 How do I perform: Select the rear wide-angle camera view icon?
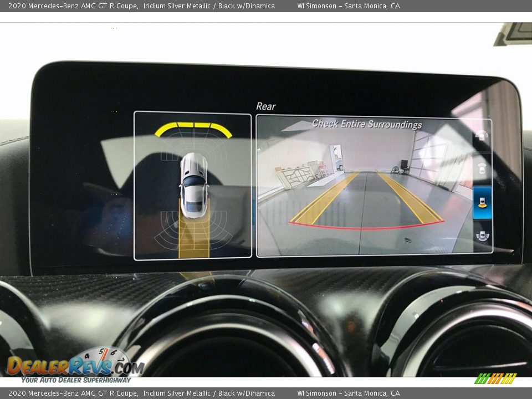tap(482, 236)
